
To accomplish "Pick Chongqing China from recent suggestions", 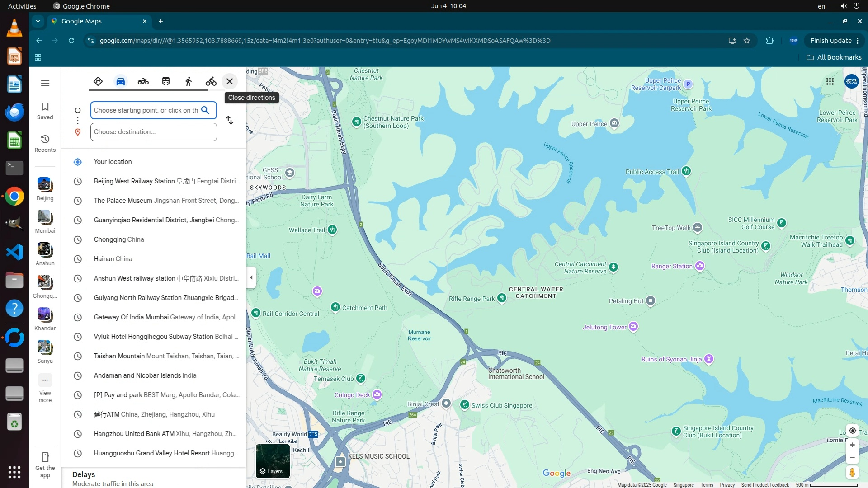I will (119, 239).
